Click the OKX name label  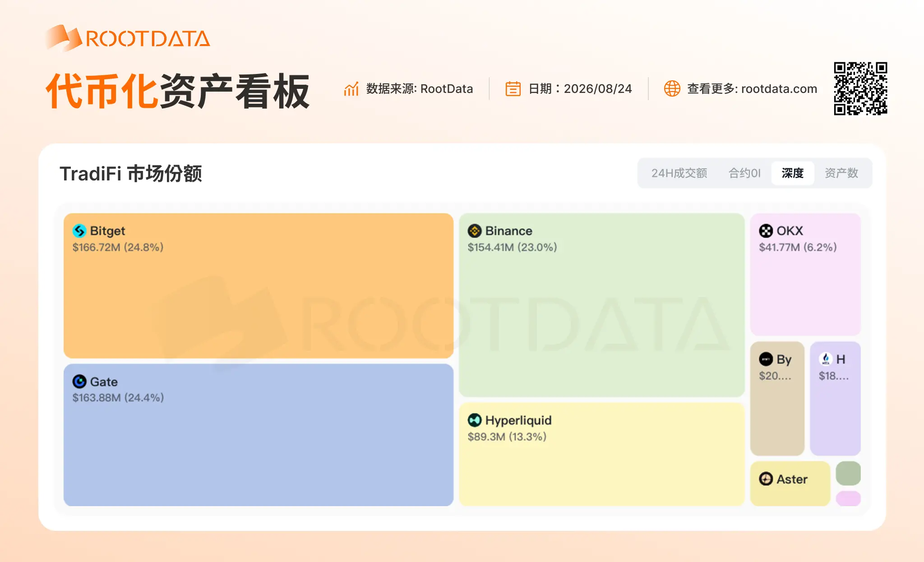click(x=790, y=231)
